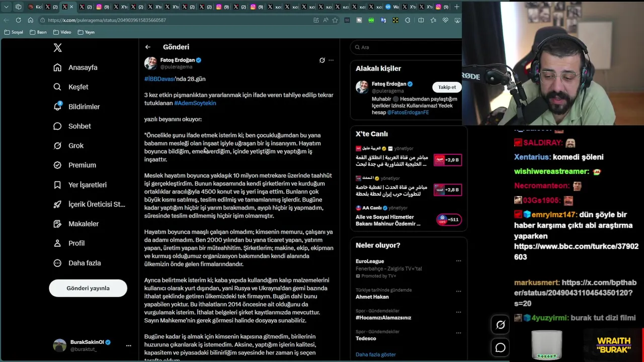Image resolution: width=644 pixels, height=362 pixels.
Task: Open the Yayın bookmarks folder
Action: [x=86, y=32]
